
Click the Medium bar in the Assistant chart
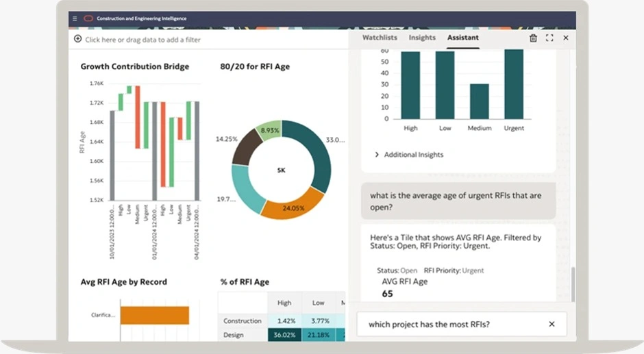coord(479,101)
